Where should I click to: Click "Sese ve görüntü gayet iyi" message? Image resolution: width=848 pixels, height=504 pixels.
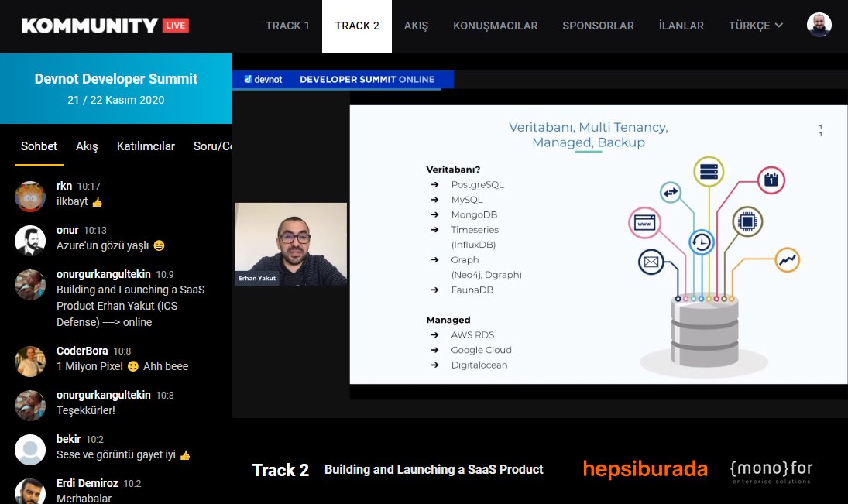tap(123, 454)
